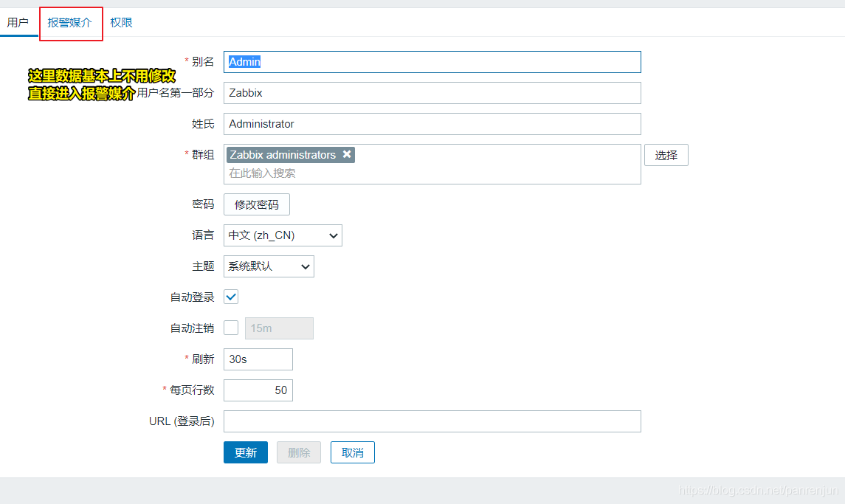845x504 pixels.
Task: Open the 语言 dropdown
Action: coord(283,235)
